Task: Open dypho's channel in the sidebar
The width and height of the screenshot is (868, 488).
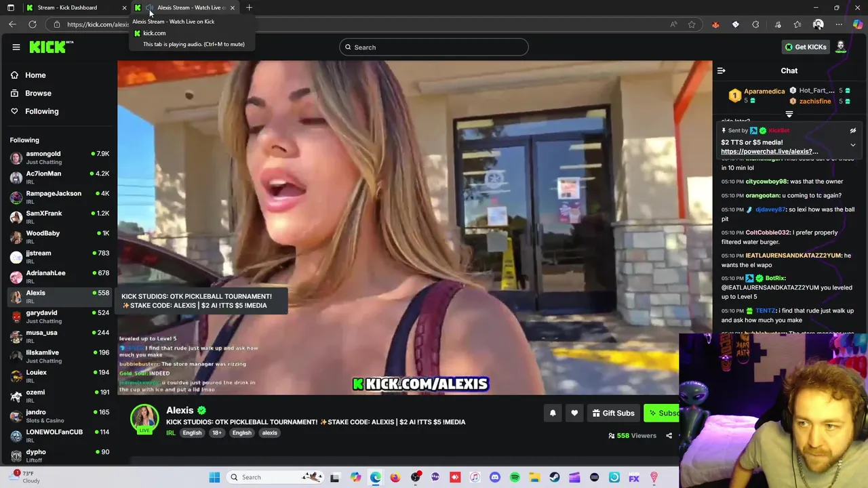Action: pyautogui.click(x=59, y=455)
